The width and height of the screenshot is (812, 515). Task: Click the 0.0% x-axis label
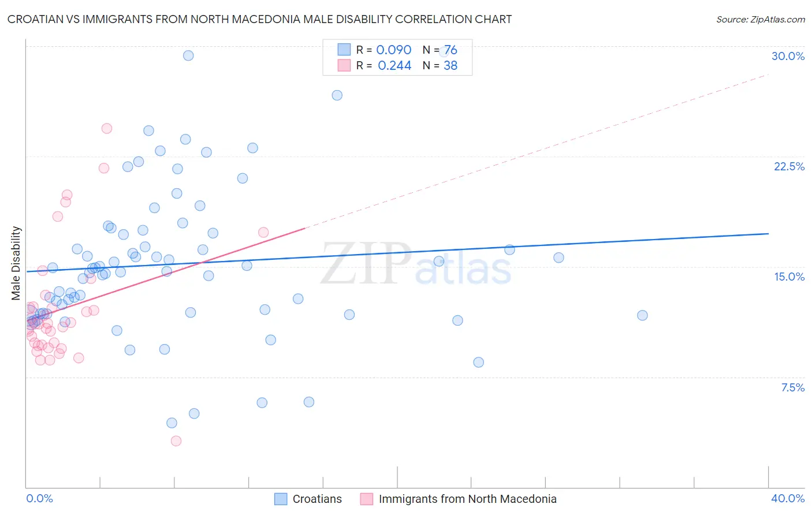pyautogui.click(x=39, y=499)
